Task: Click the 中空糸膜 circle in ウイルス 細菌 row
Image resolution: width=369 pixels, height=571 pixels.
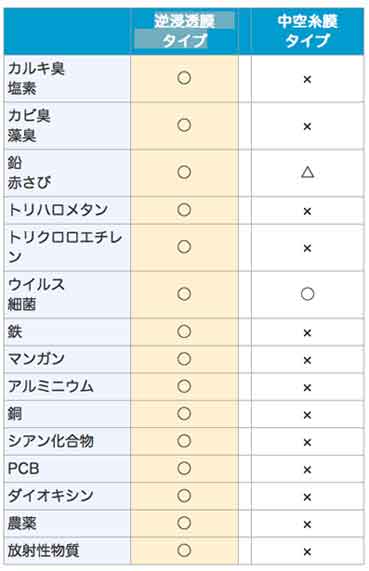Action: [x=307, y=294]
